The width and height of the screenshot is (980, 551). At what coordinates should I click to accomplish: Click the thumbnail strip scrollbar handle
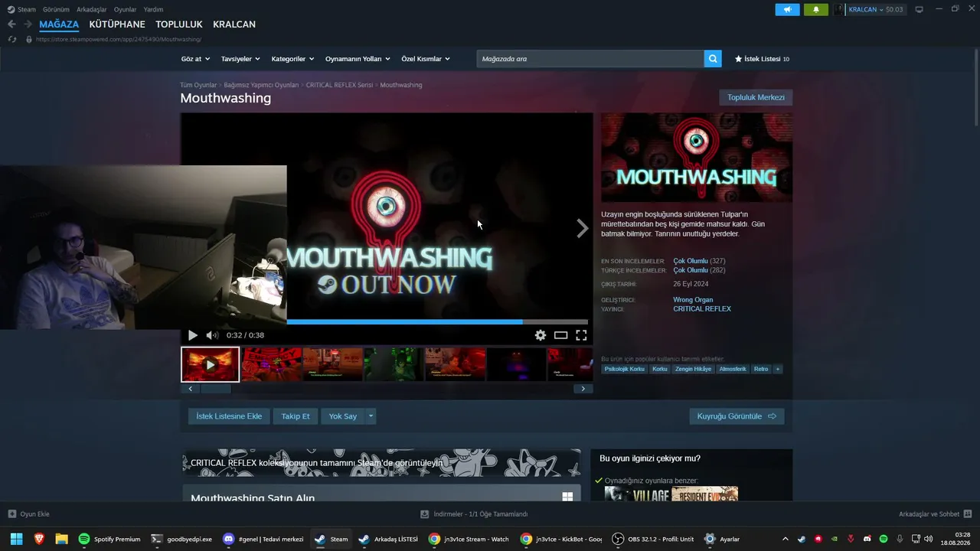click(x=216, y=389)
